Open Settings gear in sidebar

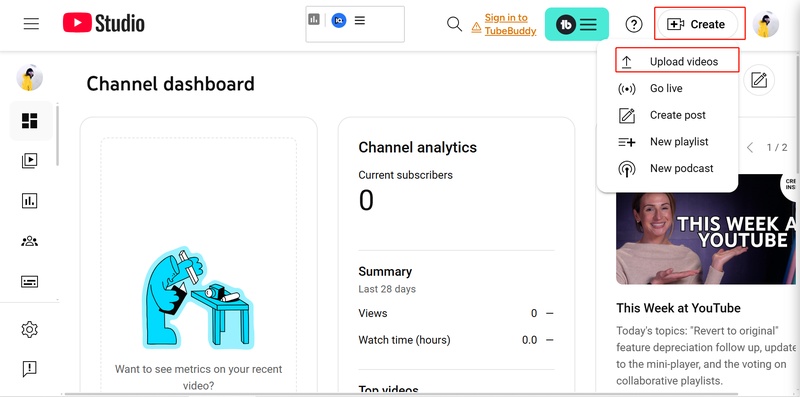click(x=30, y=329)
